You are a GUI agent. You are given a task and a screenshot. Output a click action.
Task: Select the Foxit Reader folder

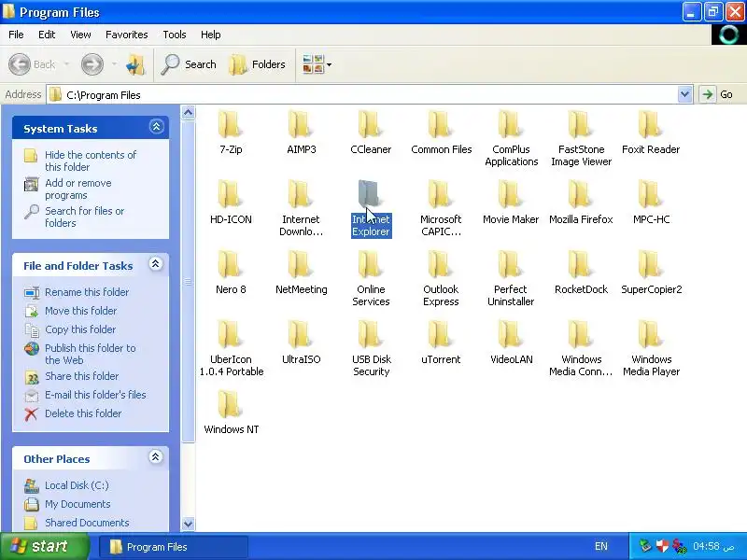(x=651, y=132)
